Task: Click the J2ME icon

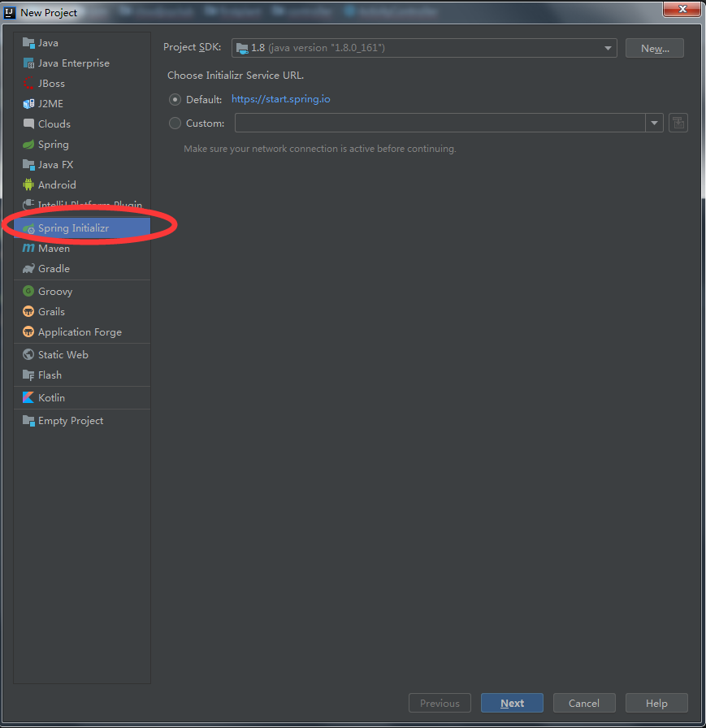Action: (x=28, y=103)
